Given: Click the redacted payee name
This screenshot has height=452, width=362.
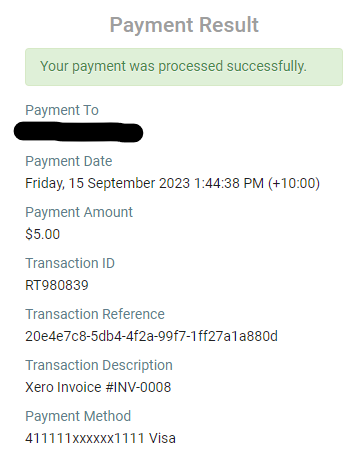Looking at the screenshot, I should coord(78,132).
